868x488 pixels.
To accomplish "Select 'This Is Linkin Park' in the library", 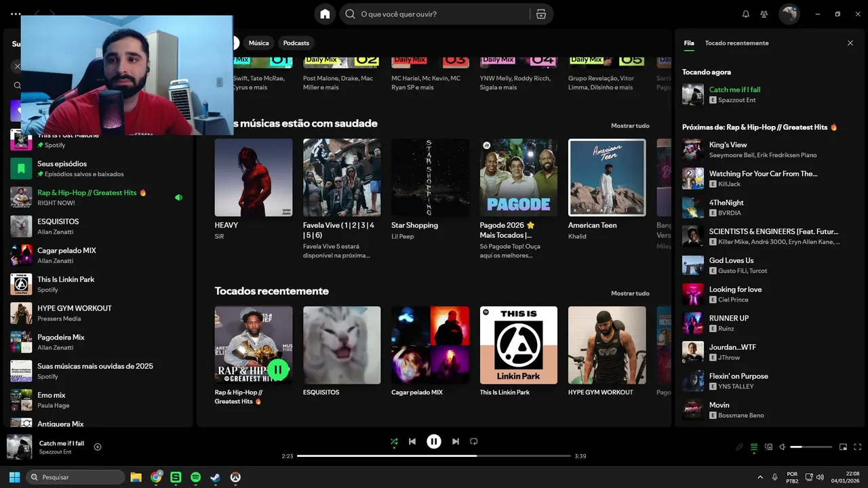I will coord(98,284).
